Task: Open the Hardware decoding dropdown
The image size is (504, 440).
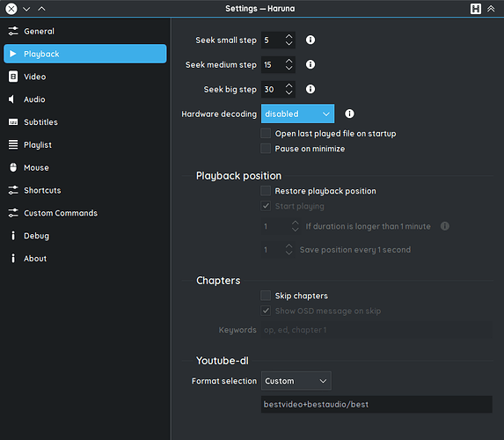Action: pyautogui.click(x=297, y=114)
